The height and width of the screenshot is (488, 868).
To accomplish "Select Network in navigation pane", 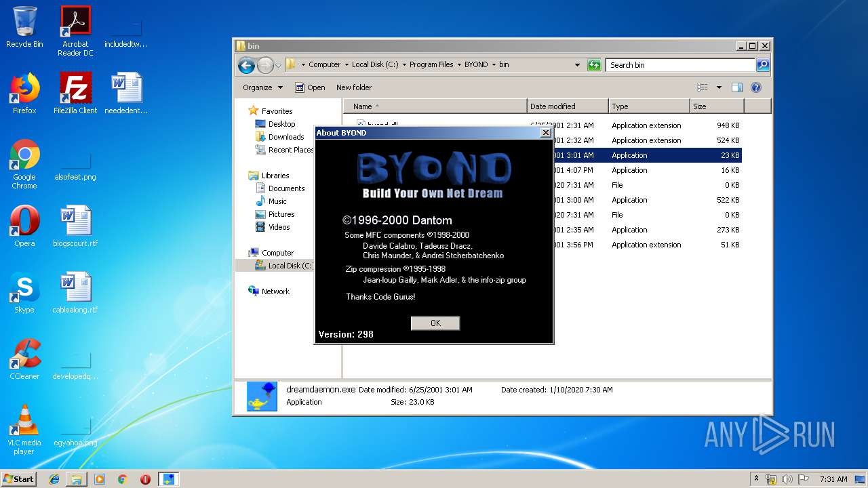I will [269, 291].
